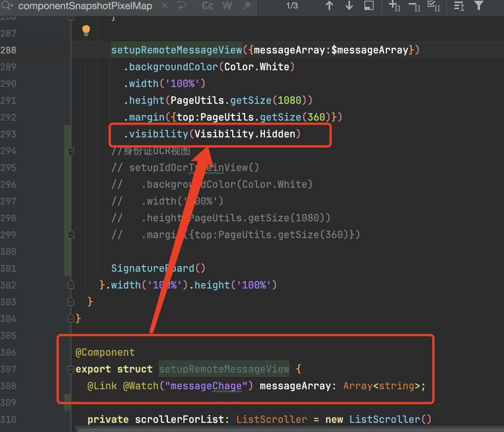Click the .backgroundColor method on line 289

click(x=171, y=67)
